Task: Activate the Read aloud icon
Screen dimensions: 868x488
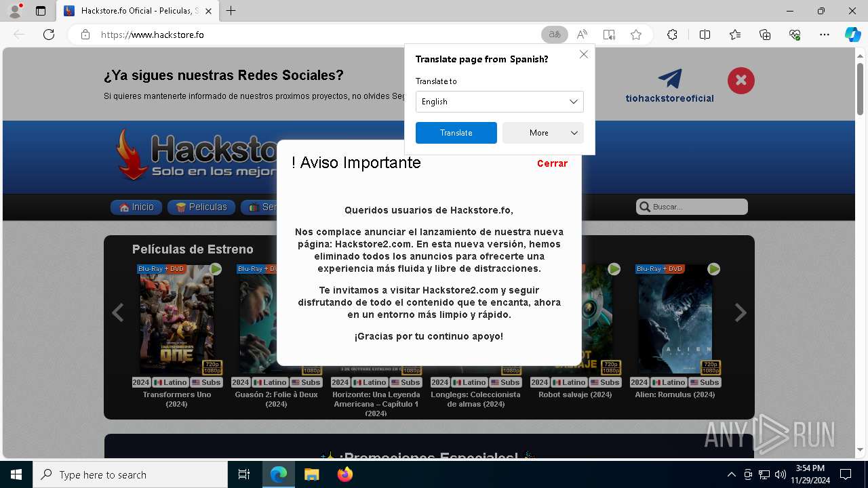Action: pos(582,35)
